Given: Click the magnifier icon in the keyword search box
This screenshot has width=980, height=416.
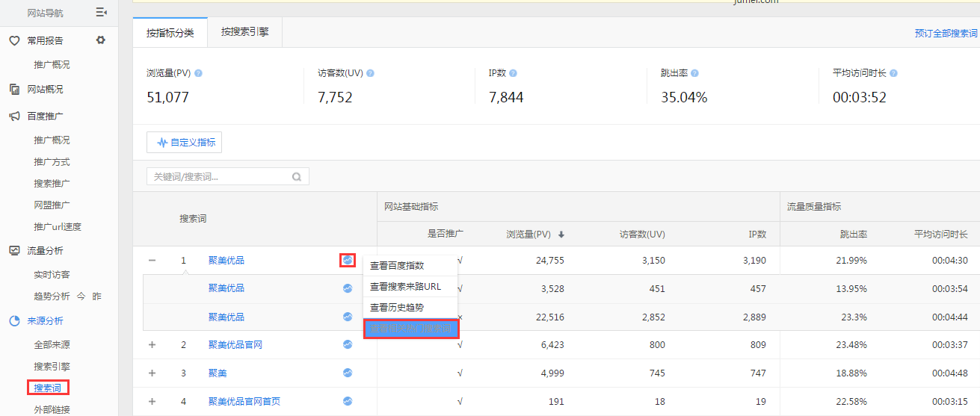Looking at the screenshot, I should pos(297,177).
